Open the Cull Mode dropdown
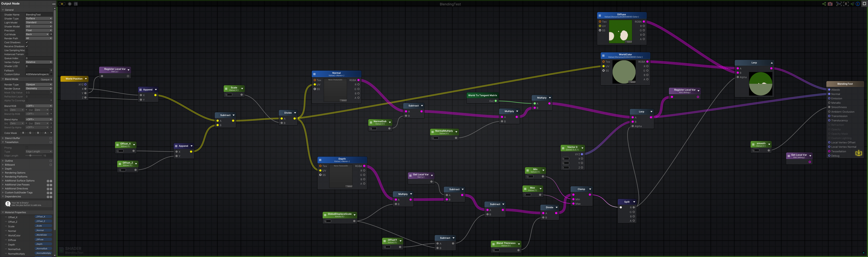This screenshot has width=868, height=257. pos(37,34)
